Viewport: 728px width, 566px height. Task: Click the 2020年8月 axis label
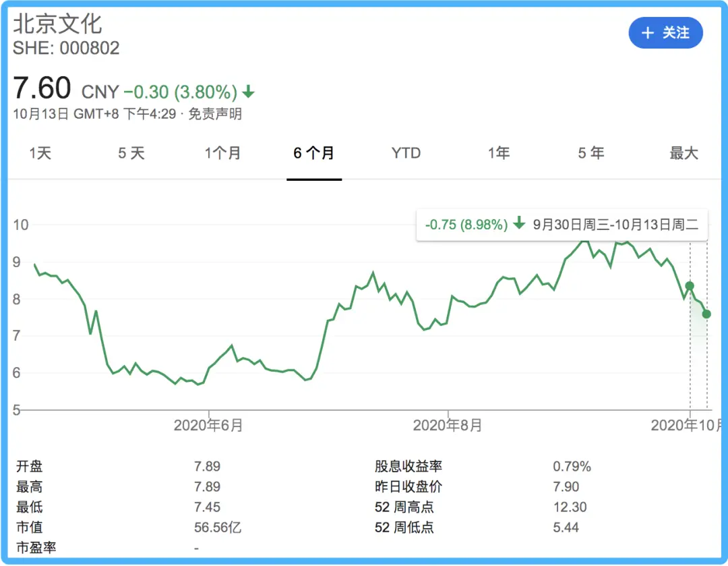click(x=448, y=425)
